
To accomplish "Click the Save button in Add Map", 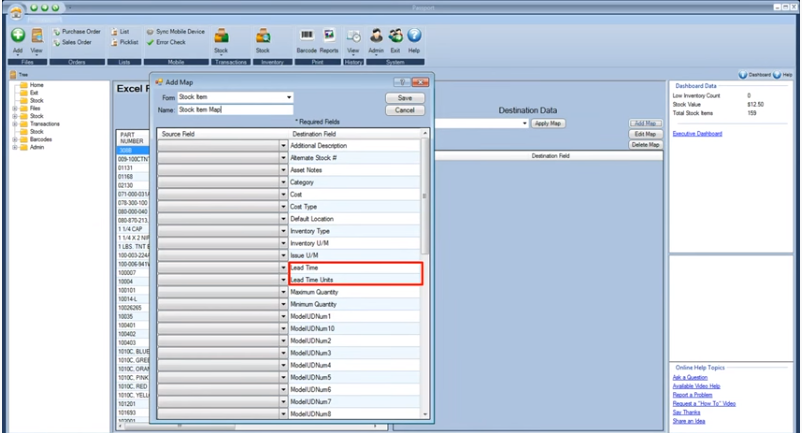I will click(x=405, y=98).
